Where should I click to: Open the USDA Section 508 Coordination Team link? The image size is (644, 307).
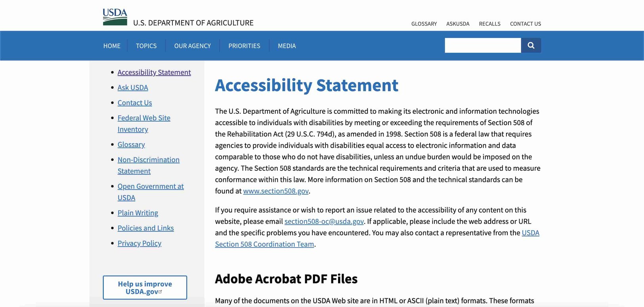point(264,244)
